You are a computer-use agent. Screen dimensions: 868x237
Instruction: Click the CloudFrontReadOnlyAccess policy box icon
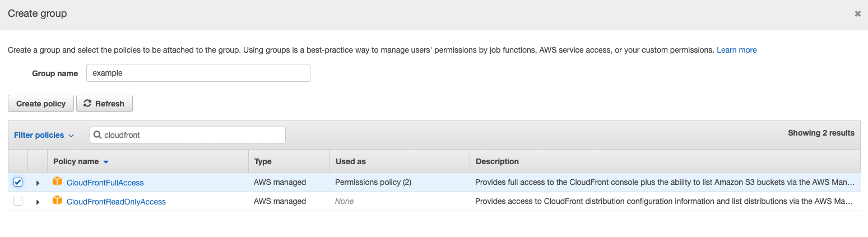pyautogui.click(x=57, y=201)
